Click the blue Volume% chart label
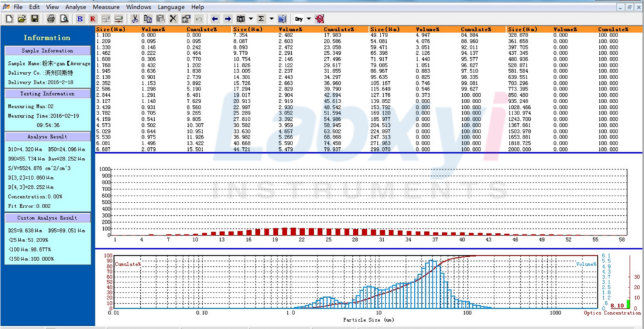Image resolution: width=644 pixels, height=329 pixels. (x=586, y=264)
